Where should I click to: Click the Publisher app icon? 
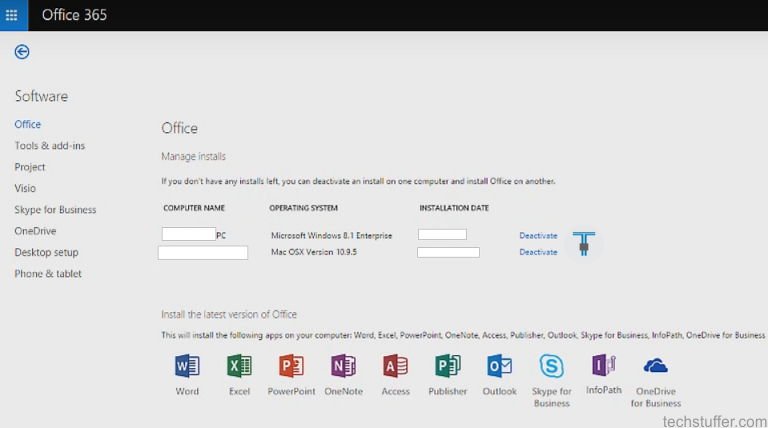(448, 366)
